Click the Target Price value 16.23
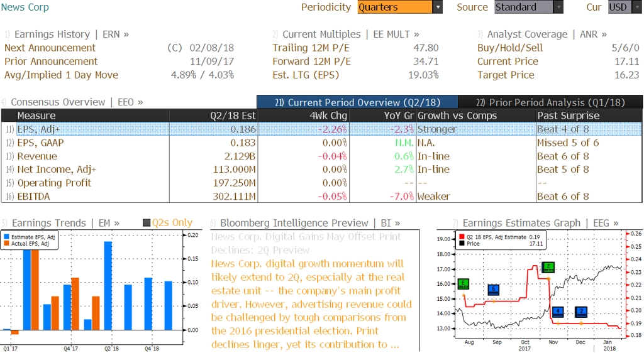 (x=627, y=75)
